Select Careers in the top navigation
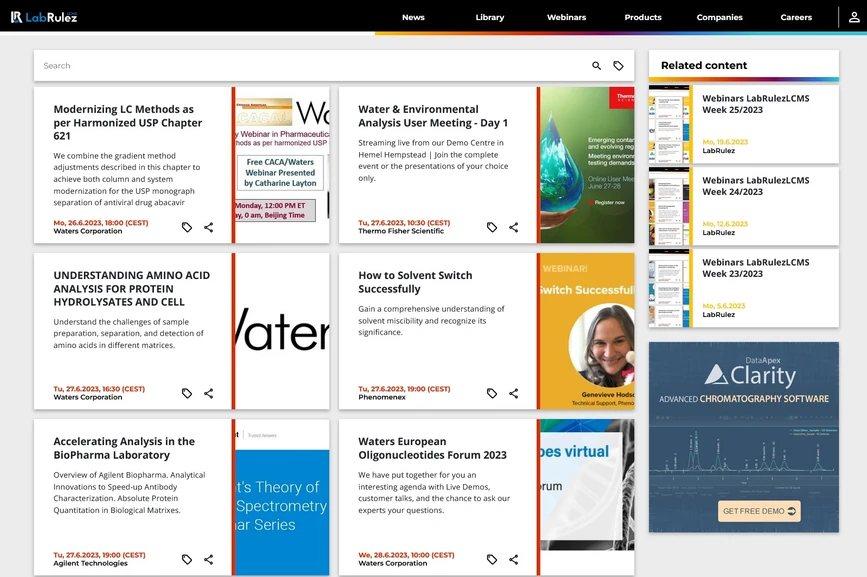The width and height of the screenshot is (867, 577). coord(796,17)
